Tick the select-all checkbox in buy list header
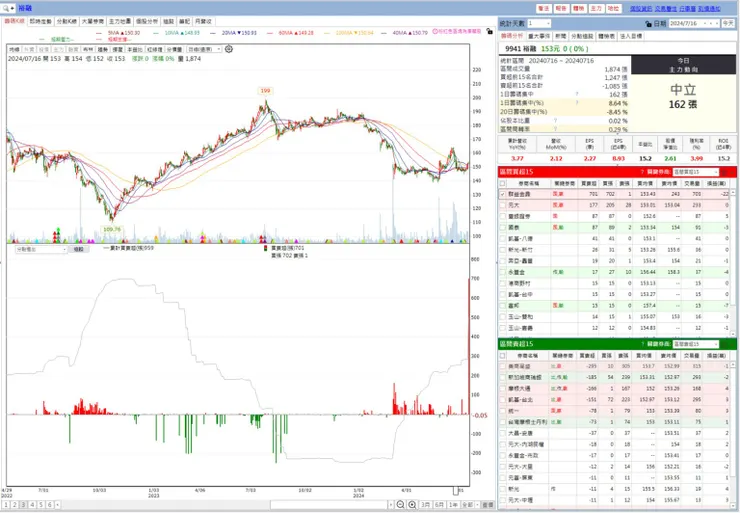This screenshot has width=740, height=513. tap(503, 184)
